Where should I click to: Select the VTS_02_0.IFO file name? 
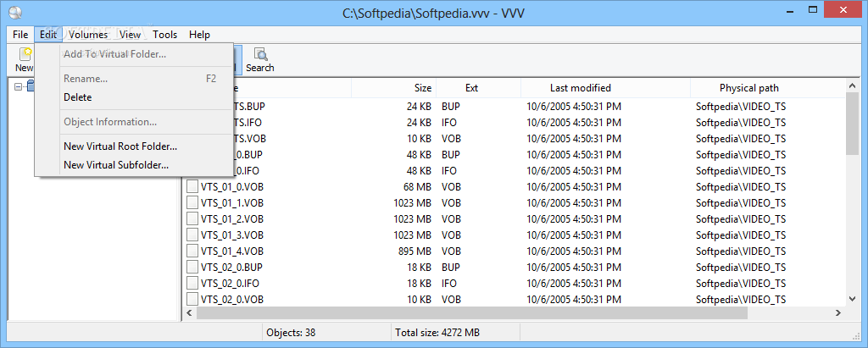tap(231, 284)
